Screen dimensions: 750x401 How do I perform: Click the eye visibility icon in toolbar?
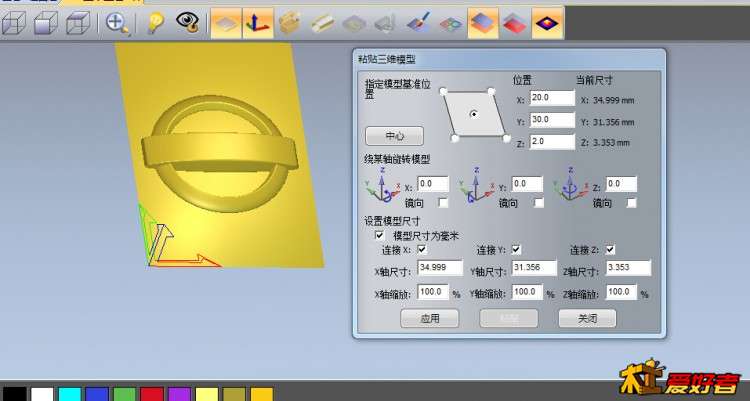point(188,22)
